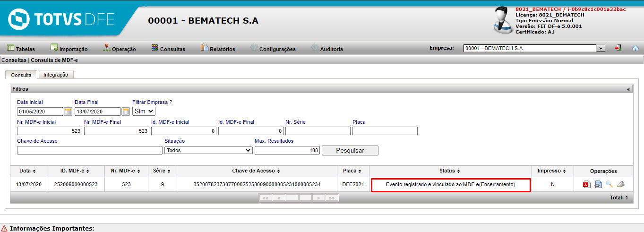Sort by Placa column header

coord(353,171)
